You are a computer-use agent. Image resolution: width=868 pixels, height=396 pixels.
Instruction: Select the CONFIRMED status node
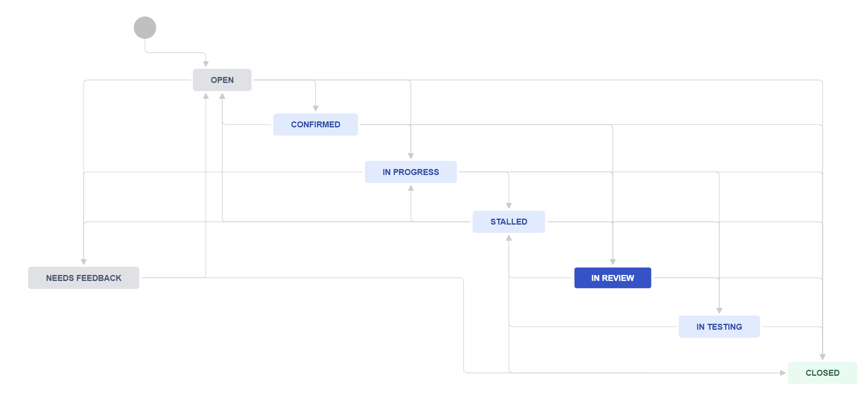point(316,125)
